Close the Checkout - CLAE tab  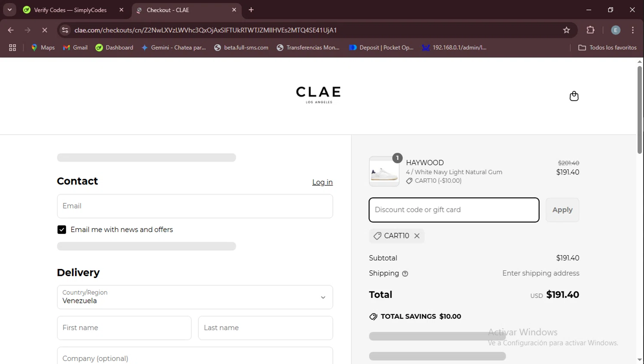234,10
